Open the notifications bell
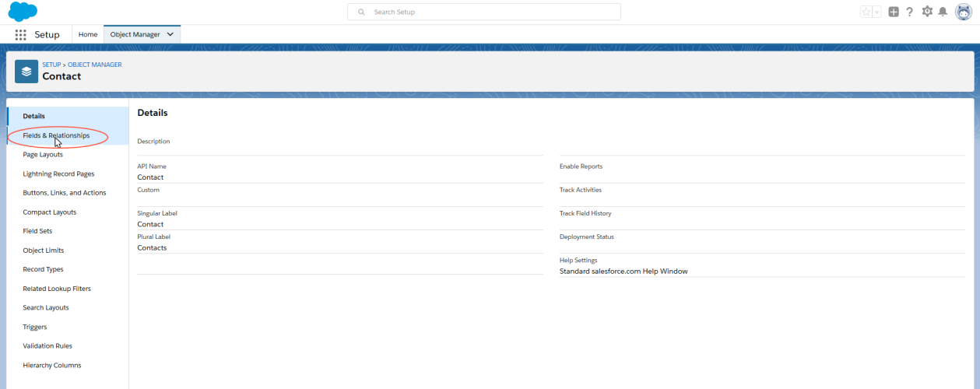The image size is (980, 389). pos(943,12)
